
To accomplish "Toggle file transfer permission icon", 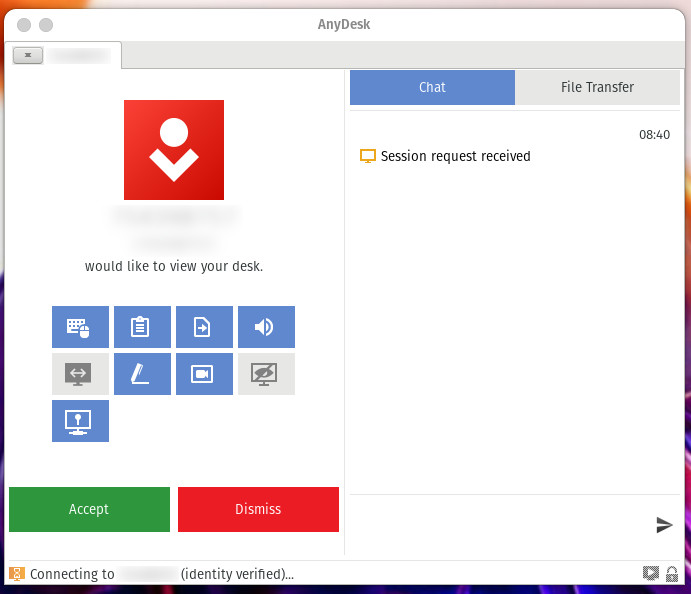I will coord(204,327).
